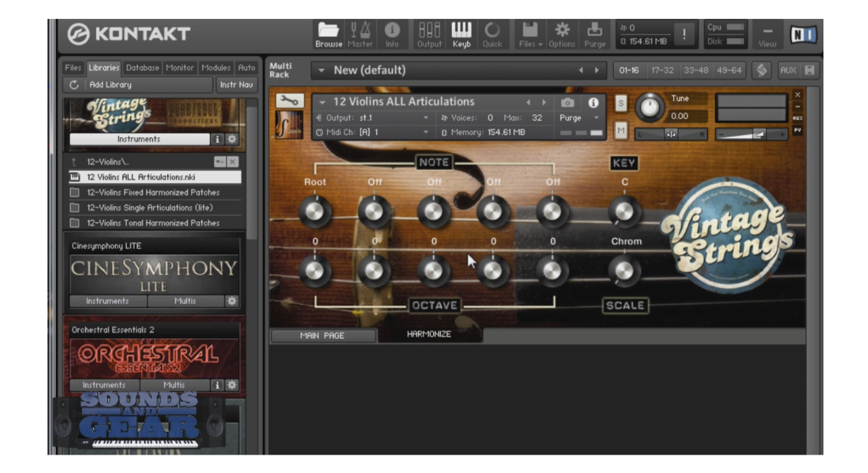Toggle the Instr Nav pane
This screenshot has width=868, height=473.
(236, 85)
